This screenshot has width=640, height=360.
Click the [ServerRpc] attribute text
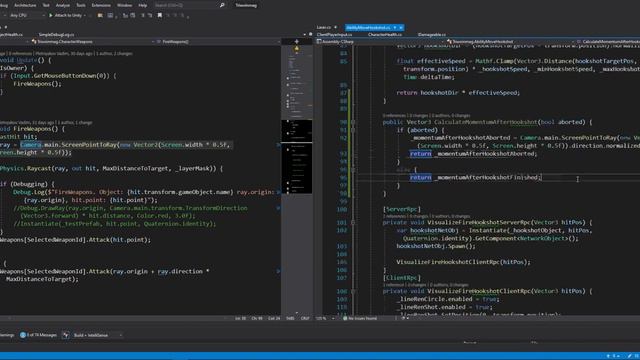click(x=402, y=209)
